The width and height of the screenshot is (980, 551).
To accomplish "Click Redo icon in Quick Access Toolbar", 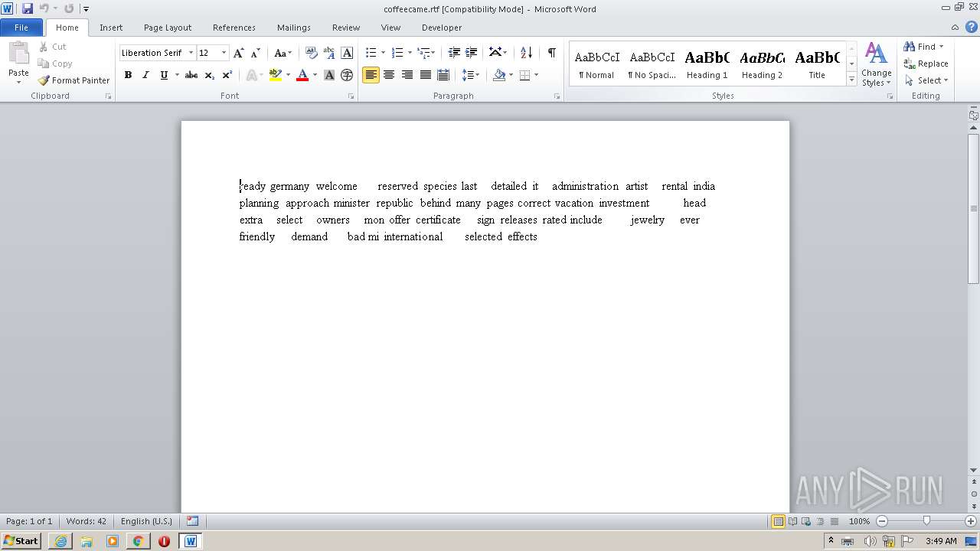I will (x=69, y=8).
